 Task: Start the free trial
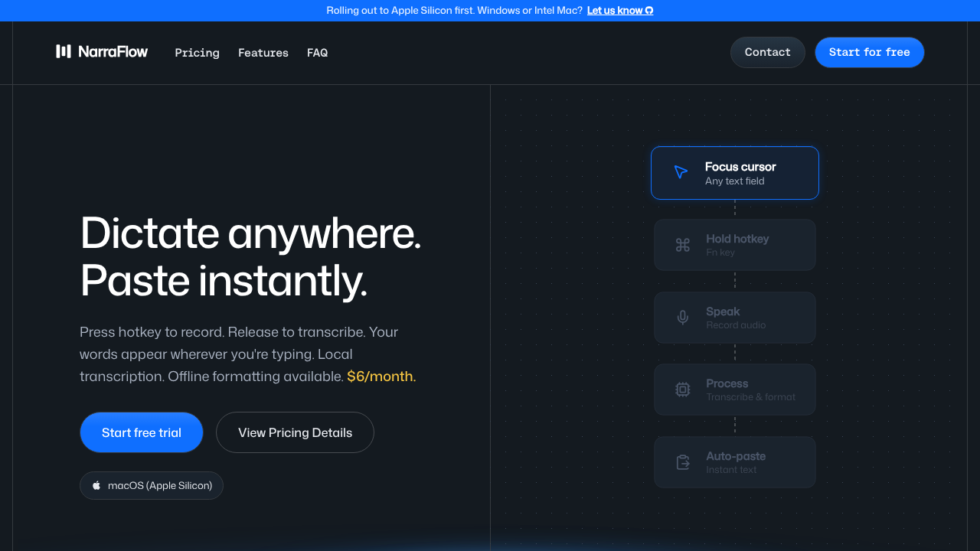(x=142, y=432)
